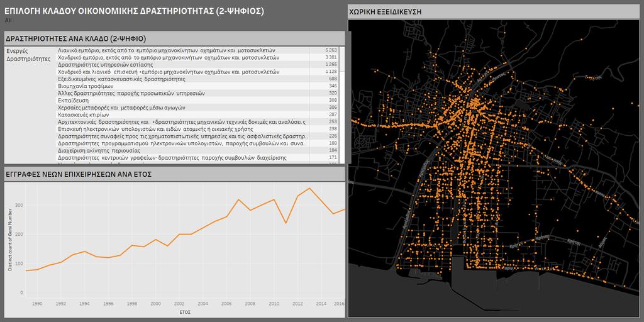Click the 2002 year label on x-axis

pyautogui.click(x=179, y=304)
